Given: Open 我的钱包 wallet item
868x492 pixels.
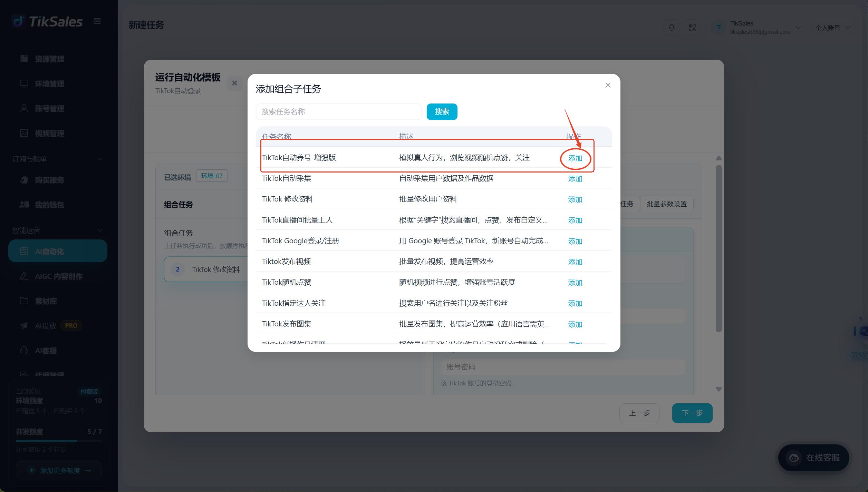Looking at the screenshot, I should click(x=49, y=205).
